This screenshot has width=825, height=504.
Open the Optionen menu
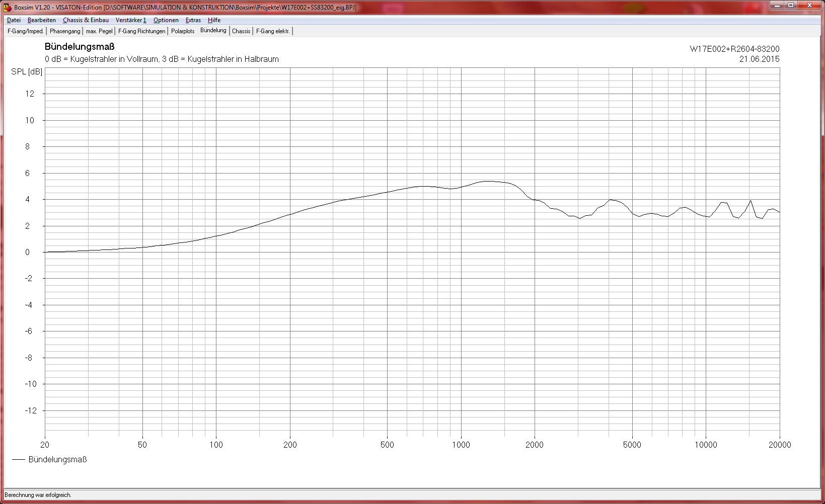166,20
